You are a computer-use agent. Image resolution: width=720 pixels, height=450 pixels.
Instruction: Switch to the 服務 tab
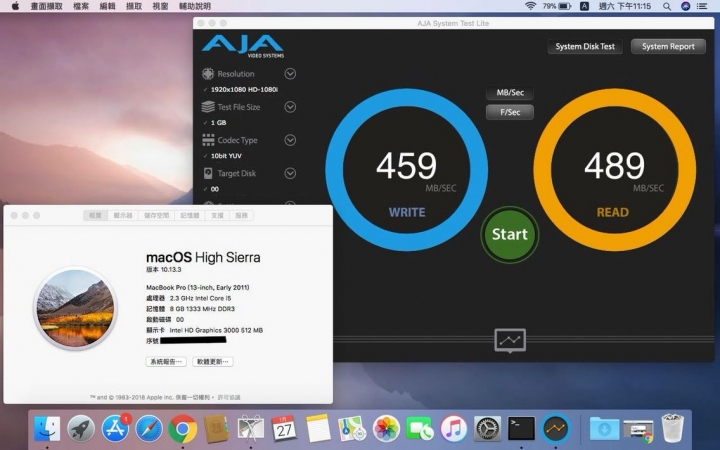coord(242,215)
